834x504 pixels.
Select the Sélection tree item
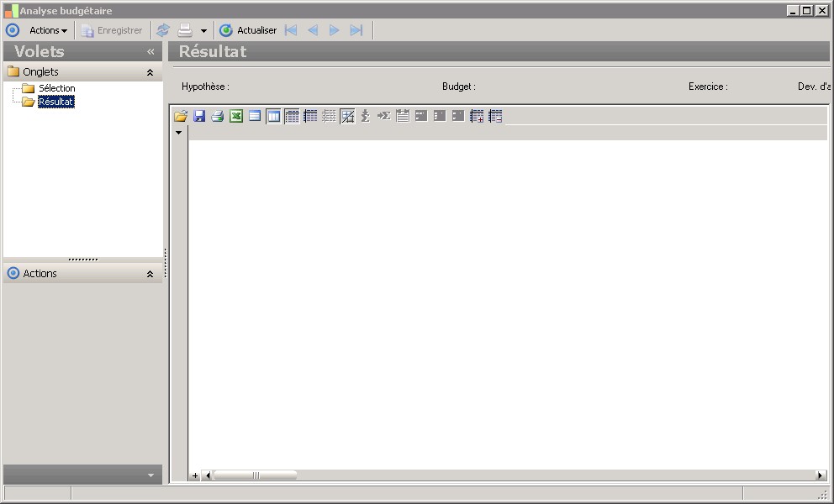56,88
